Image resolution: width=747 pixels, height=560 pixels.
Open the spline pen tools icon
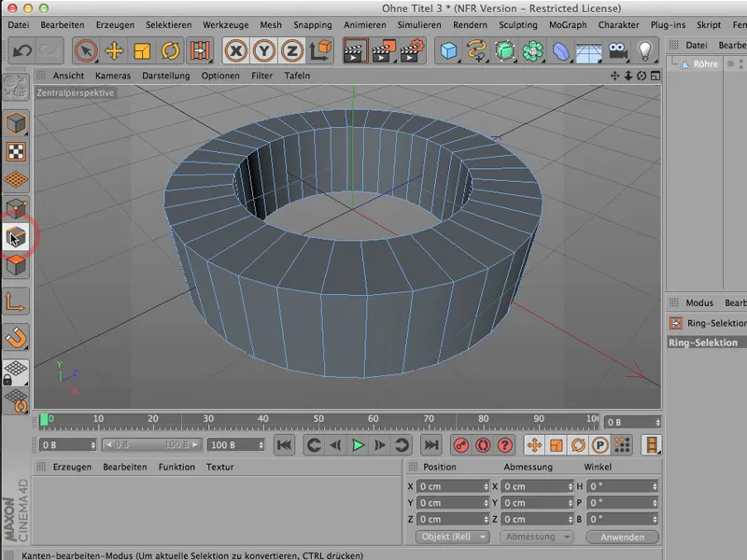477,50
